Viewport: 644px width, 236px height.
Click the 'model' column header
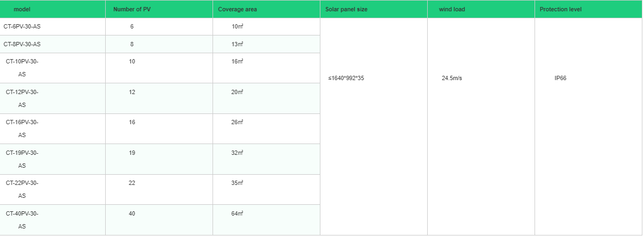(22, 10)
